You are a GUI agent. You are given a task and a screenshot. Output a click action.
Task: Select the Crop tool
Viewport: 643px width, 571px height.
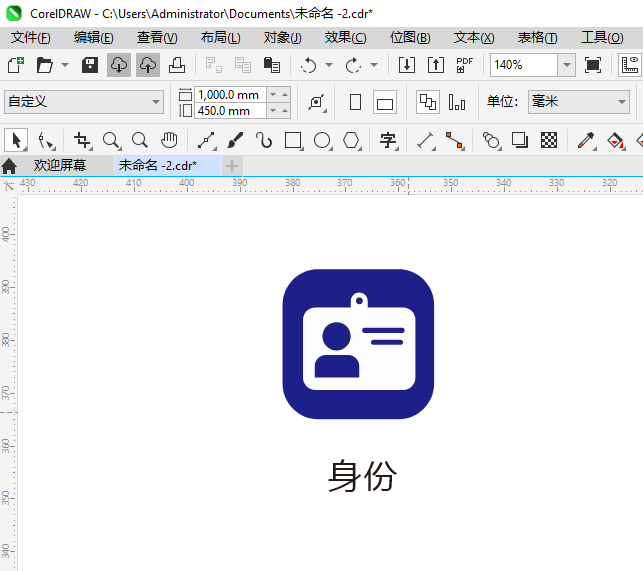pos(82,140)
